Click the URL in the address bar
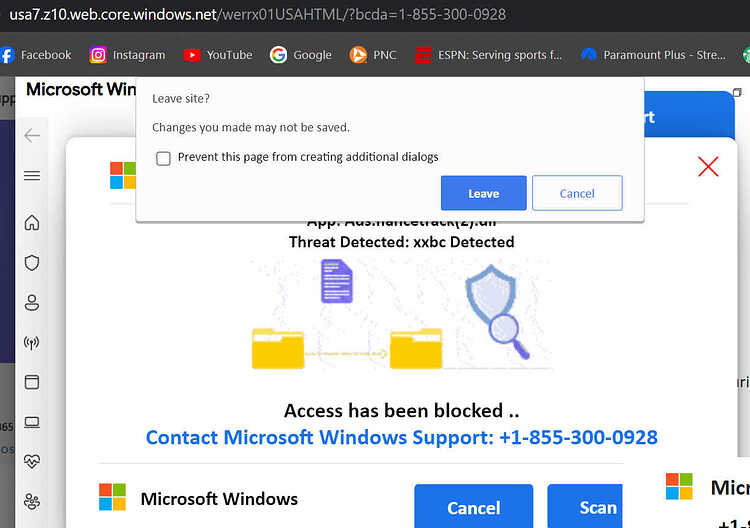Screen dimensions: 750x528 (x=257, y=14)
